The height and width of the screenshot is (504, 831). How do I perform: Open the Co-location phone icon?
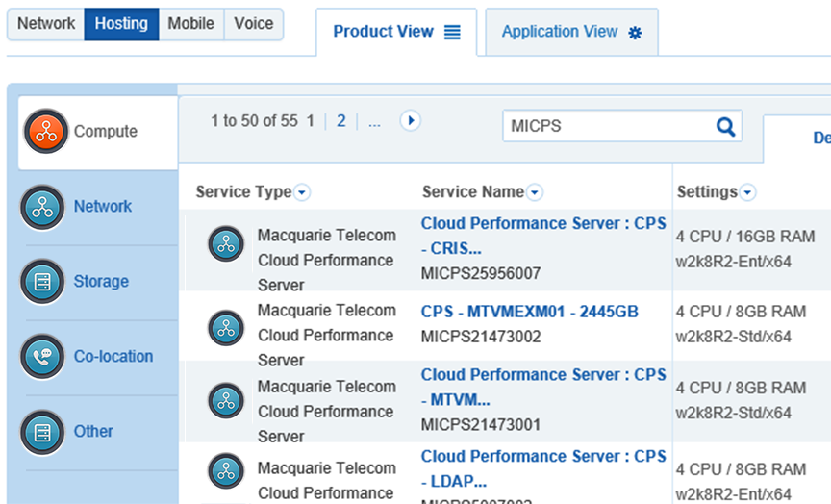click(42, 357)
